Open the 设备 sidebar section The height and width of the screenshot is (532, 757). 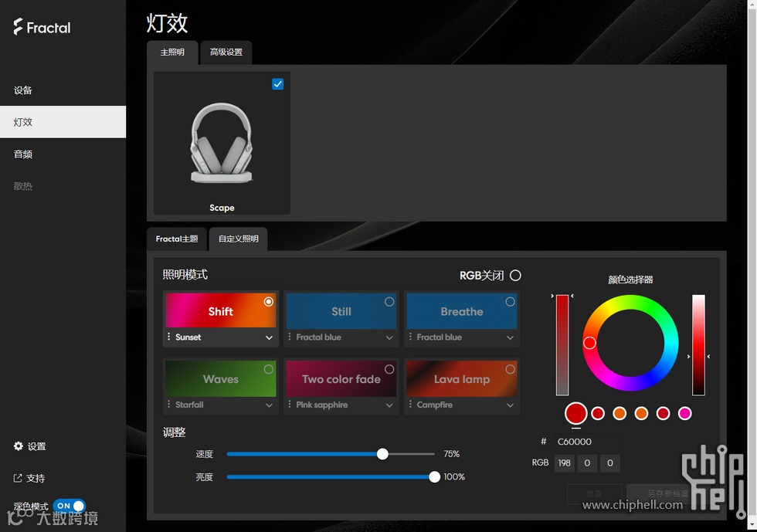(63, 90)
